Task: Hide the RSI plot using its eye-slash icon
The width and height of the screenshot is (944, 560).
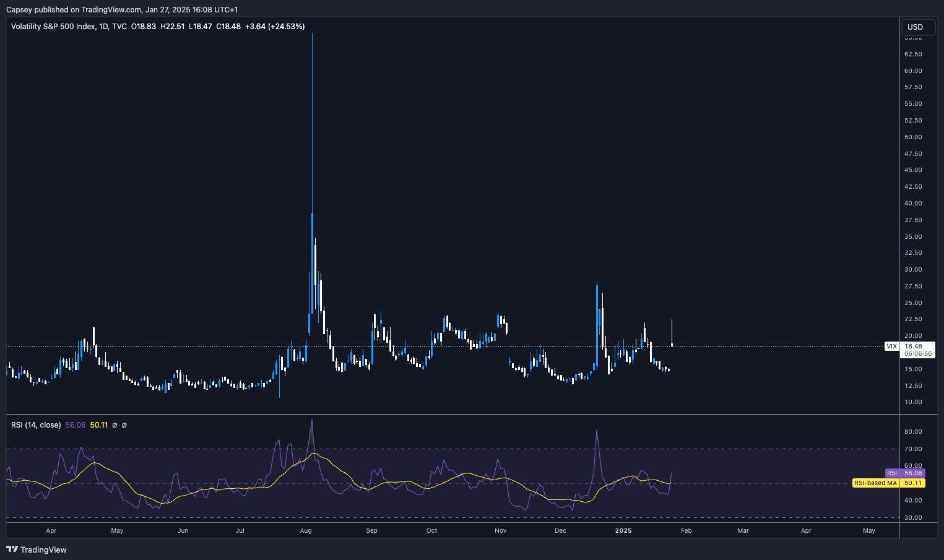Action: [x=115, y=425]
